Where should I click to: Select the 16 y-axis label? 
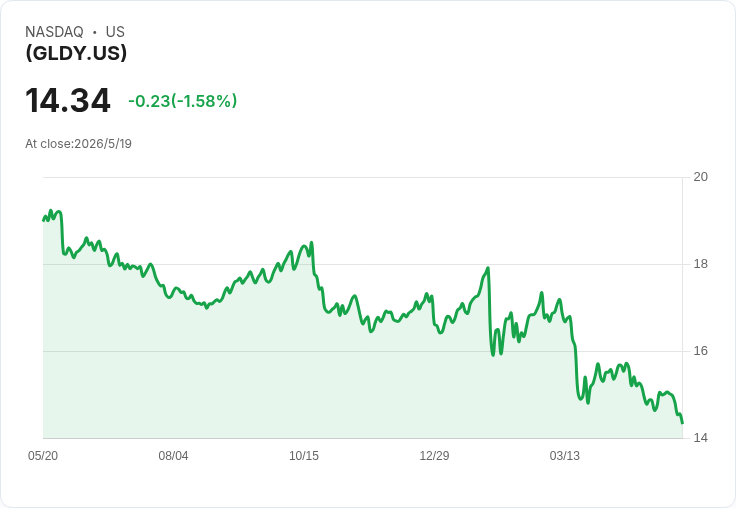pos(700,351)
